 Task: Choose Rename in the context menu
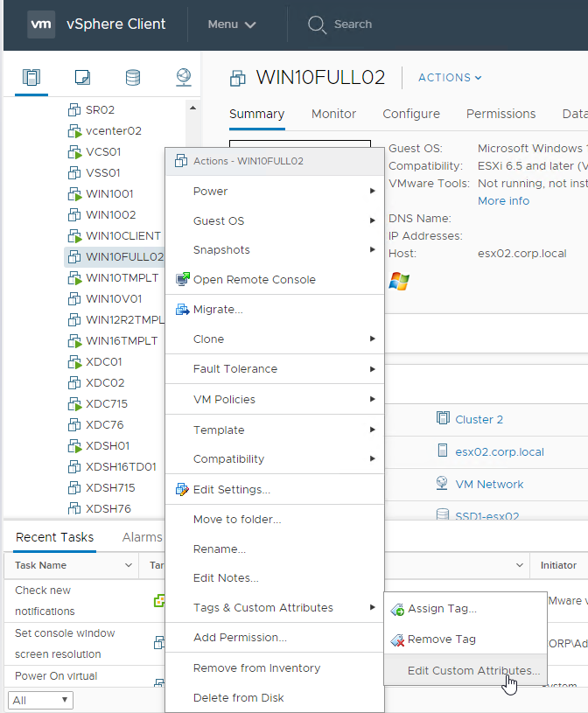point(275,549)
